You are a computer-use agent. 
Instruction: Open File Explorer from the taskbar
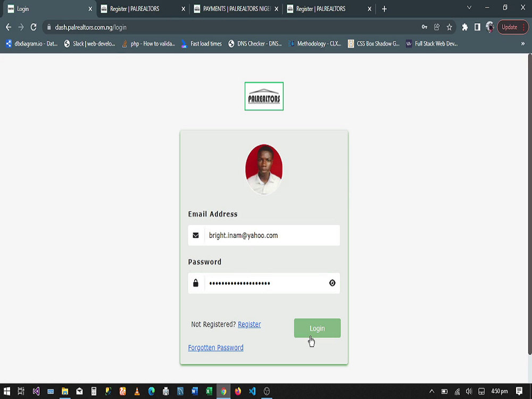(65, 391)
